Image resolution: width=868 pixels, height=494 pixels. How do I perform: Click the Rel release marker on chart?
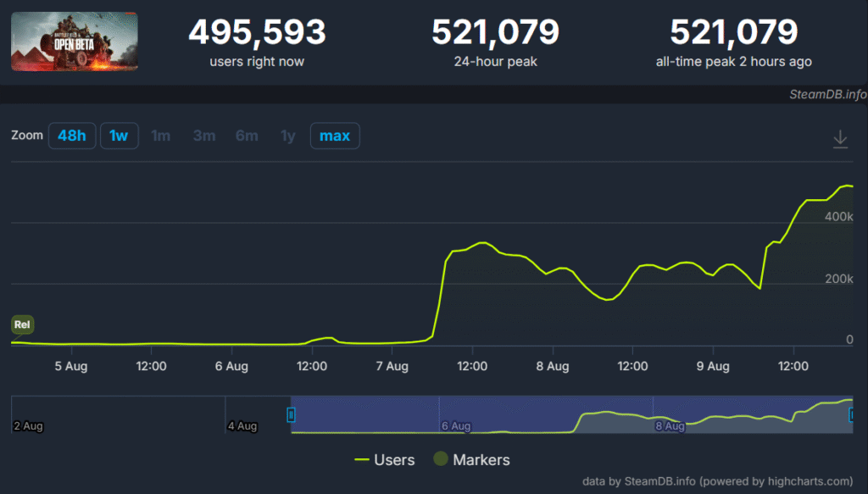coord(22,325)
